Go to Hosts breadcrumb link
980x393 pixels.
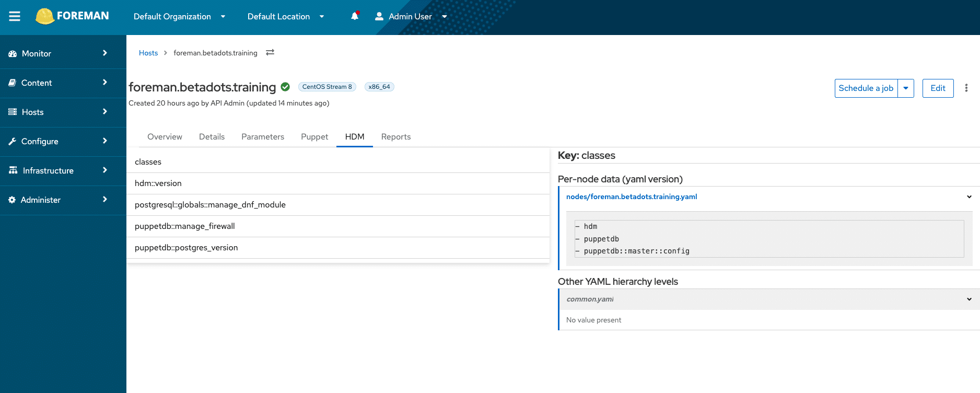148,53
